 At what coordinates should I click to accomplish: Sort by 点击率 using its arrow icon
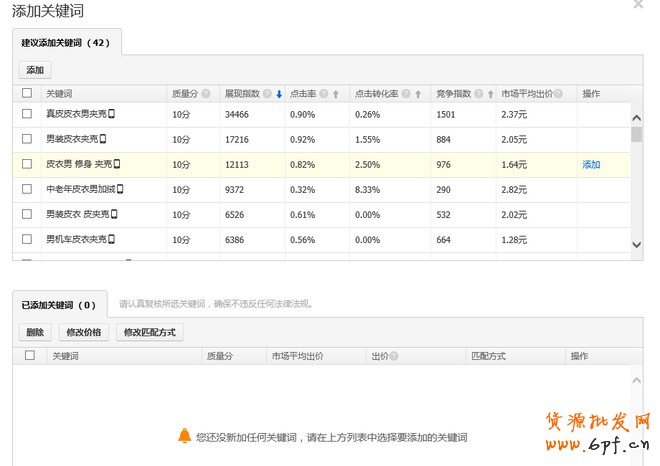click(336, 94)
